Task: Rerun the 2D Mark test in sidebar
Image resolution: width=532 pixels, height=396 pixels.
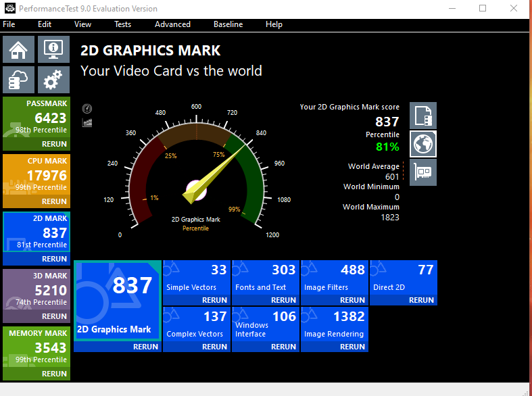Action: pyautogui.click(x=54, y=259)
